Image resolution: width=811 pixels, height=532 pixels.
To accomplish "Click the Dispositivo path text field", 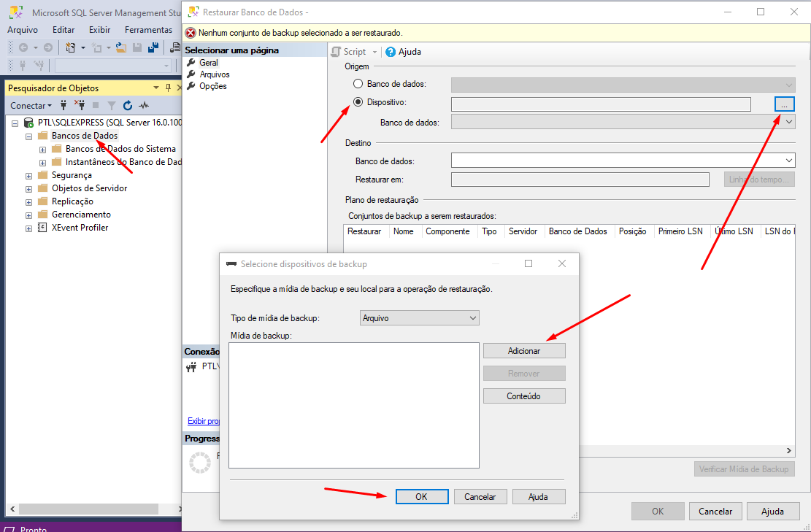I will point(601,104).
